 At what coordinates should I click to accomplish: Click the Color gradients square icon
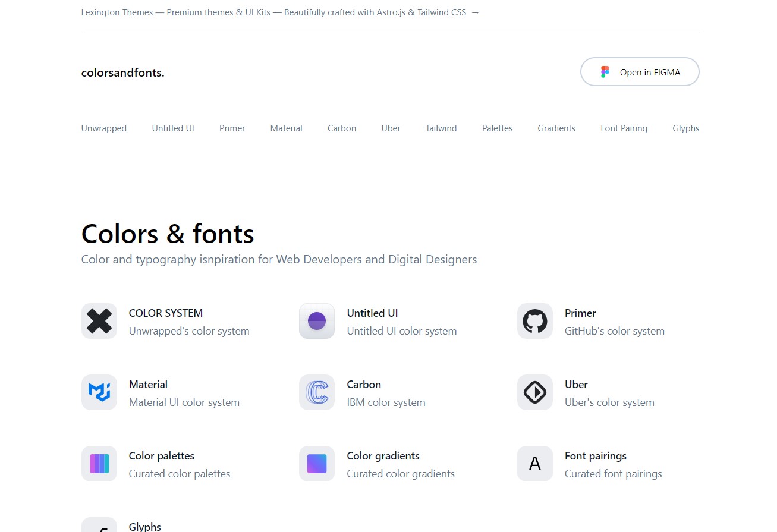317,464
